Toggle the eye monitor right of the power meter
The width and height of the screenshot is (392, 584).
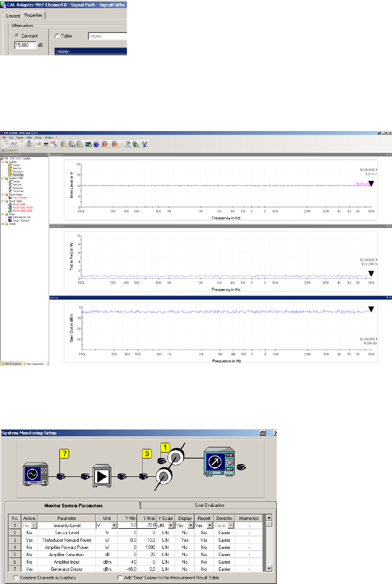(x=242, y=466)
